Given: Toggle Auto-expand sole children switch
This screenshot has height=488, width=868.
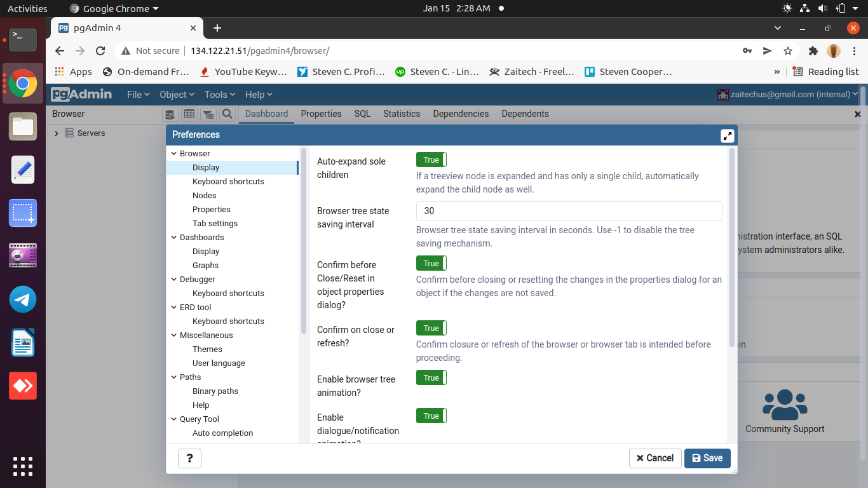Looking at the screenshot, I should 431,160.
